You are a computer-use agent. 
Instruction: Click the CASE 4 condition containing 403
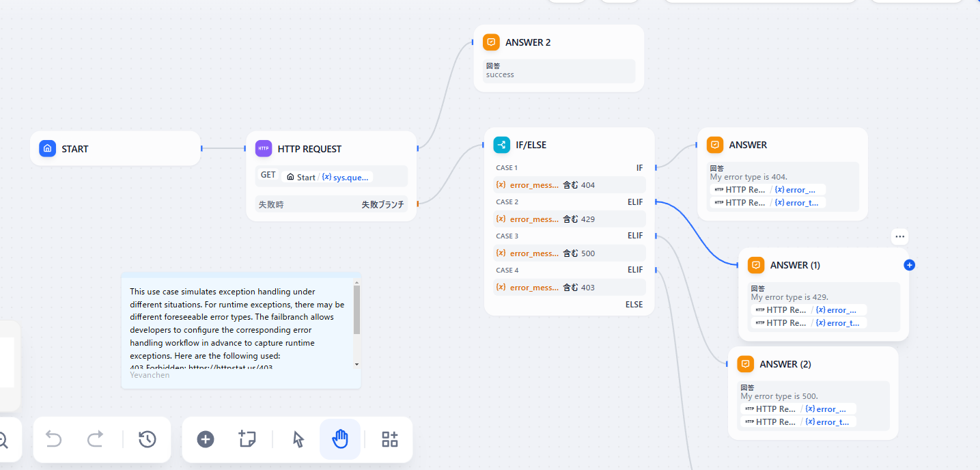click(x=570, y=287)
